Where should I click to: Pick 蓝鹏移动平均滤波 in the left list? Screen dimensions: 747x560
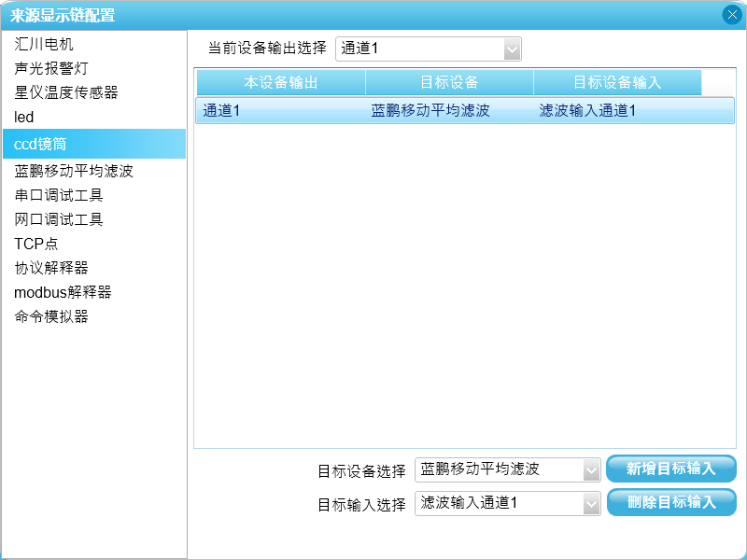(74, 171)
